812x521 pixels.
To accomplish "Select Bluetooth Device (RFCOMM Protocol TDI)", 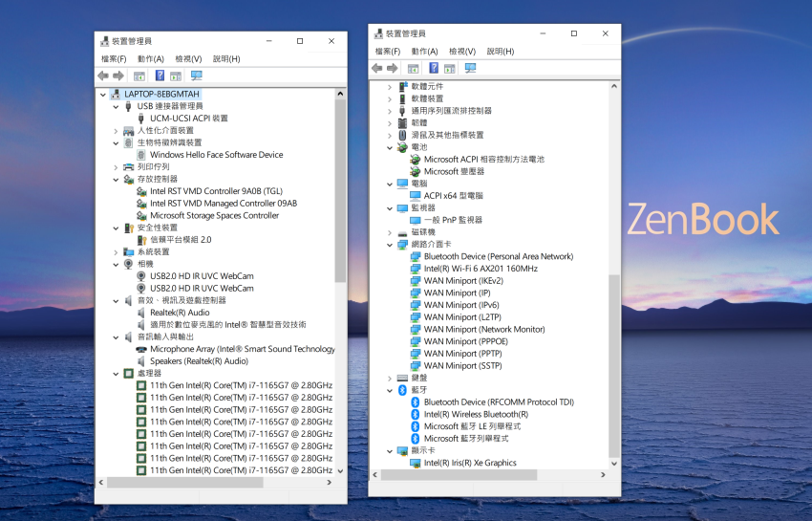I will click(x=499, y=402).
